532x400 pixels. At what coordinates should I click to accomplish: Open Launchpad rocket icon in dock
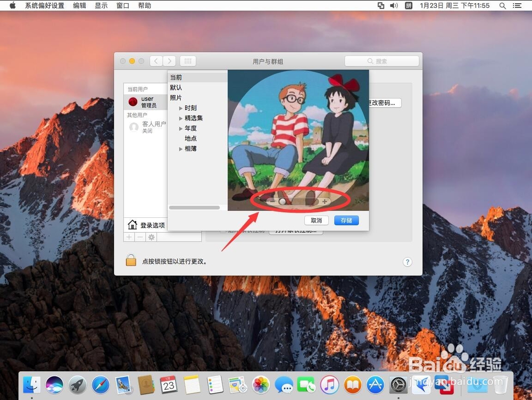77,385
